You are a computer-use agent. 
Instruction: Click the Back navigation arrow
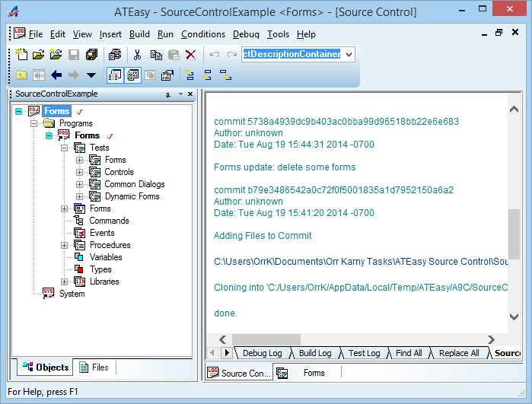click(56, 75)
